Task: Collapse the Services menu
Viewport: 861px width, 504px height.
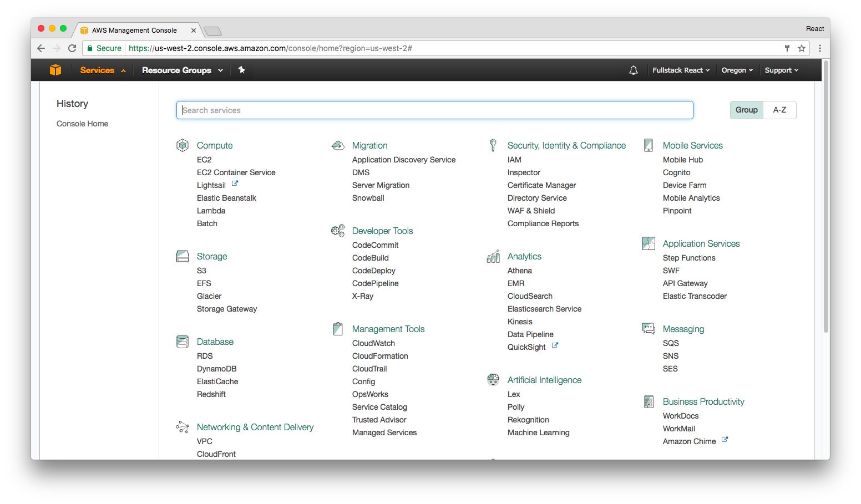Action: click(103, 70)
